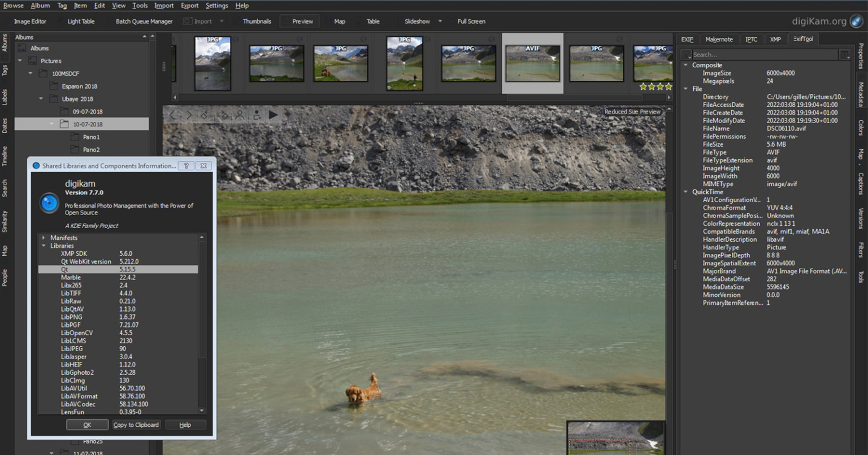Open the Slideshow dropdown arrow

[x=440, y=21]
